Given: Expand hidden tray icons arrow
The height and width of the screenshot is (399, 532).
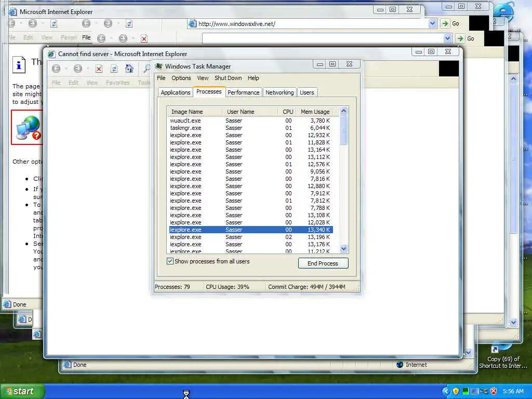Looking at the screenshot, I should pyautogui.click(x=446, y=391).
